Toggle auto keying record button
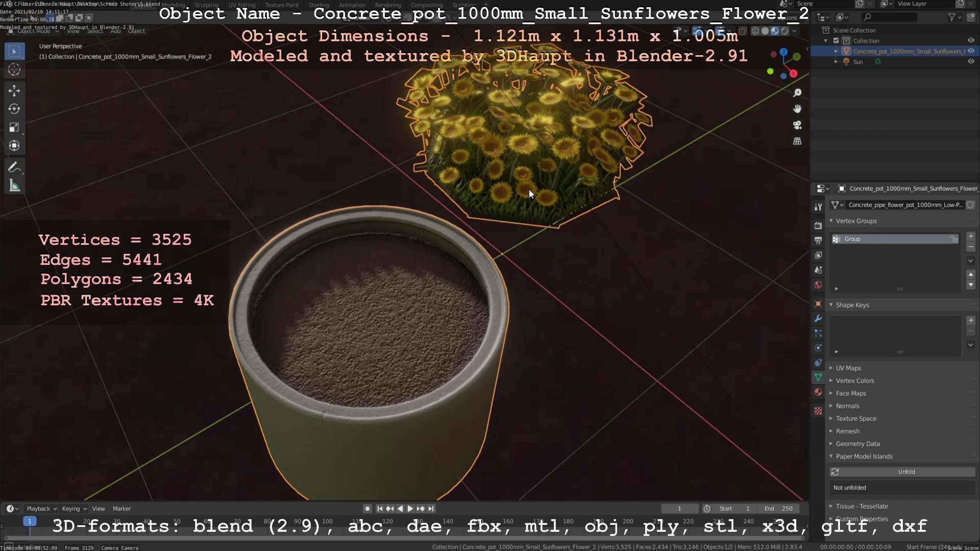The width and height of the screenshot is (980, 551). coord(367,509)
